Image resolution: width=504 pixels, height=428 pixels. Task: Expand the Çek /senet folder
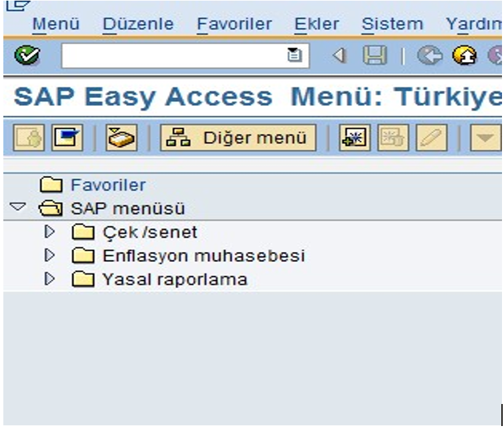49,232
